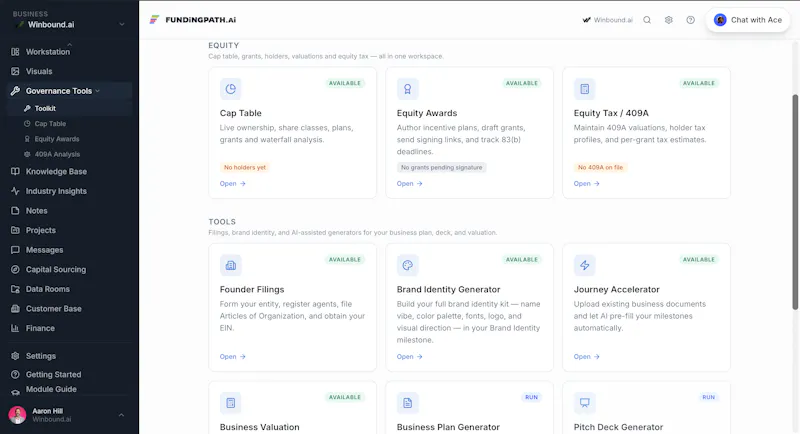Click Open link on the Journey Accelerator card
The image size is (800, 434).
[x=587, y=356]
